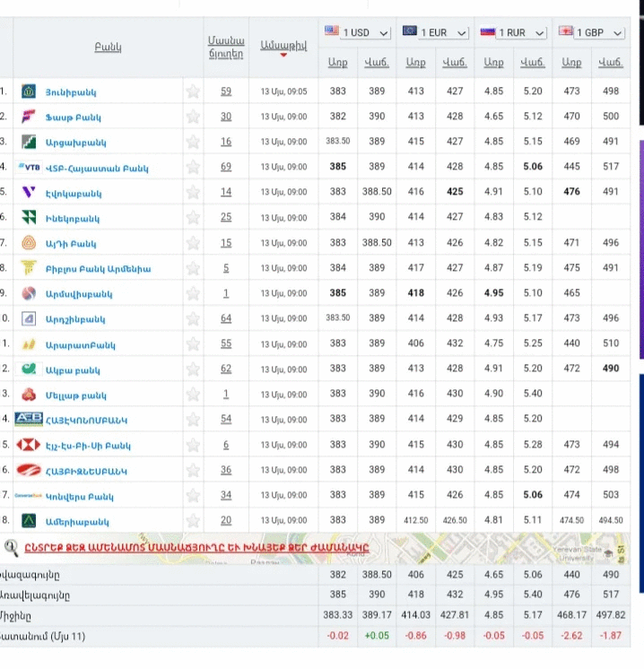Click the magnifier icon in the bottom banner
The image size is (644, 669).
(12, 548)
